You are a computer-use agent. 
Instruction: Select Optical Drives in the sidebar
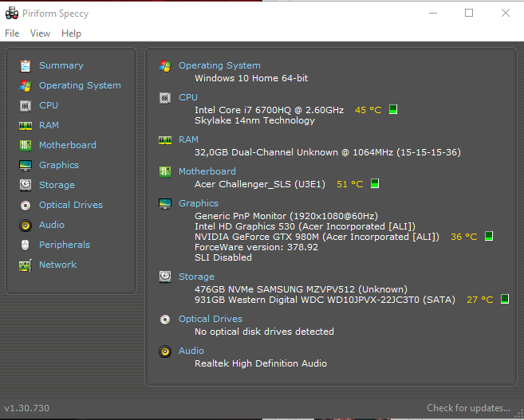tap(70, 205)
